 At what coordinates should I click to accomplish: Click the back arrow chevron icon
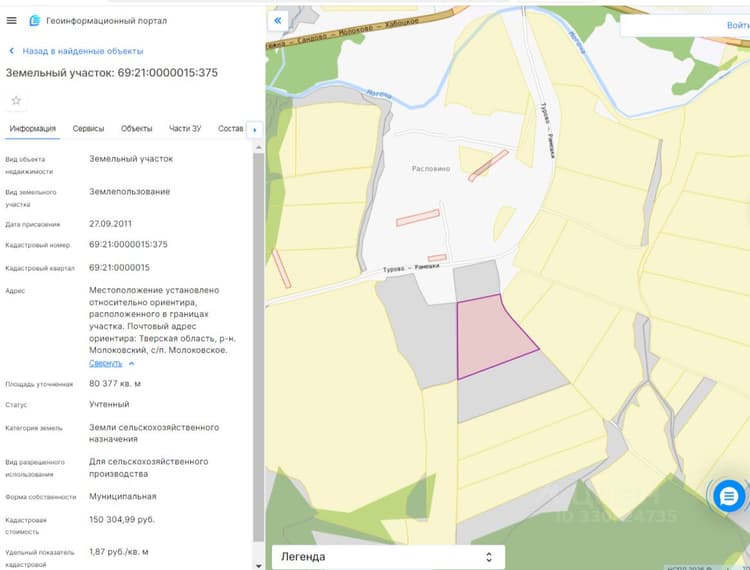(x=11, y=51)
